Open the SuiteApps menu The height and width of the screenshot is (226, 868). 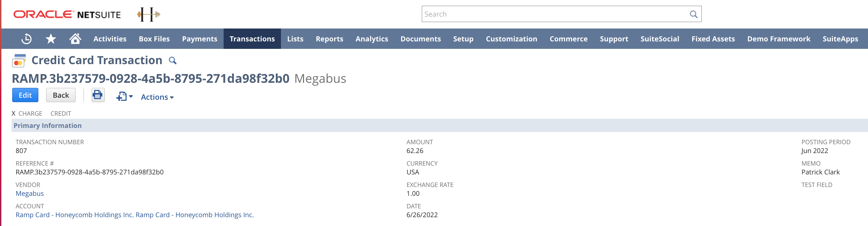(x=840, y=39)
